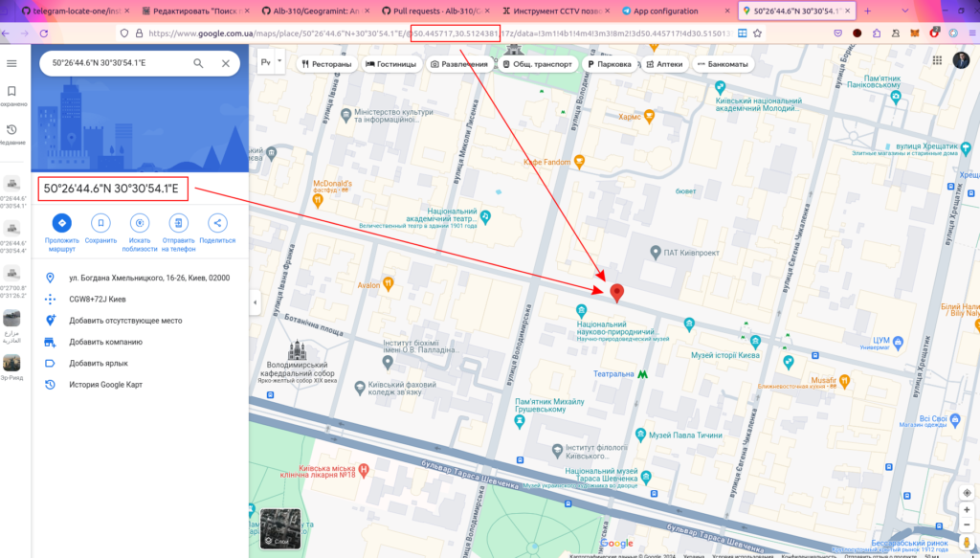This screenshot has width=980, height=558.
Task: Click the coordinates search input field
Action: (x=118, y=63)
